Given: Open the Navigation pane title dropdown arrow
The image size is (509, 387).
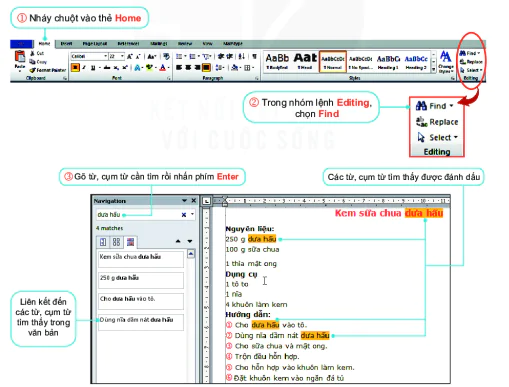Looking at the screenshot, I should pyautogui.click(x=184, y=201).
